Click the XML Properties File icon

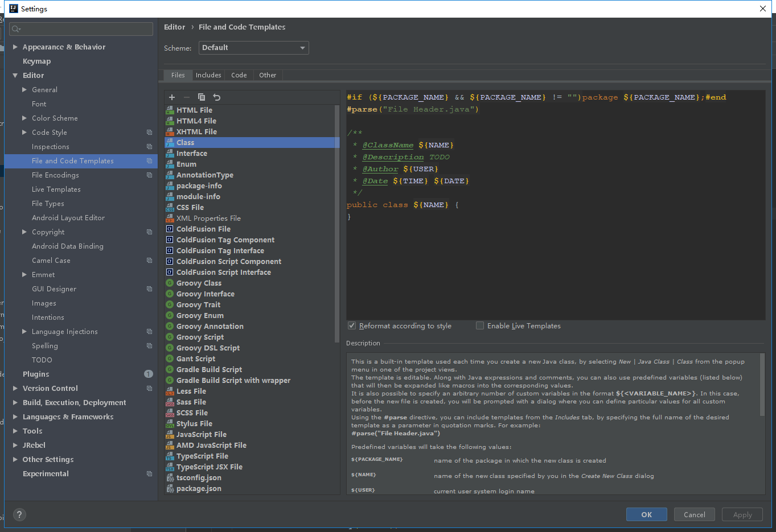click(x=170, y=218)
